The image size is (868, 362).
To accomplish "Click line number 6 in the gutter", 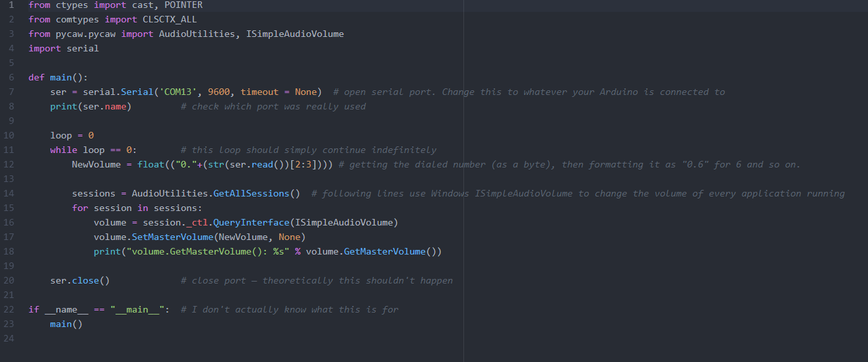I will pyautogui.click(x=11, y=77).
